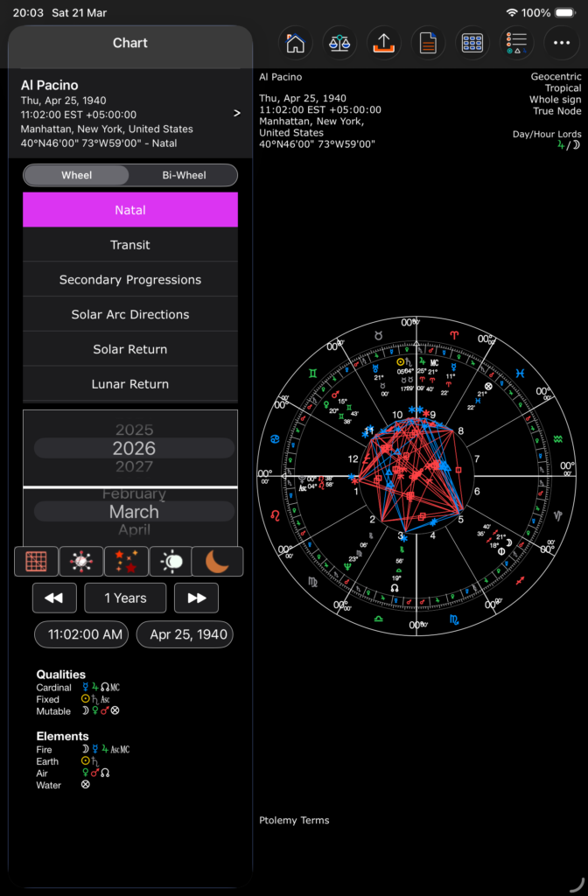Screen dimensions: 588x896
Task: Toggle the sun eclipse icon button
Action: pos(171,562)
